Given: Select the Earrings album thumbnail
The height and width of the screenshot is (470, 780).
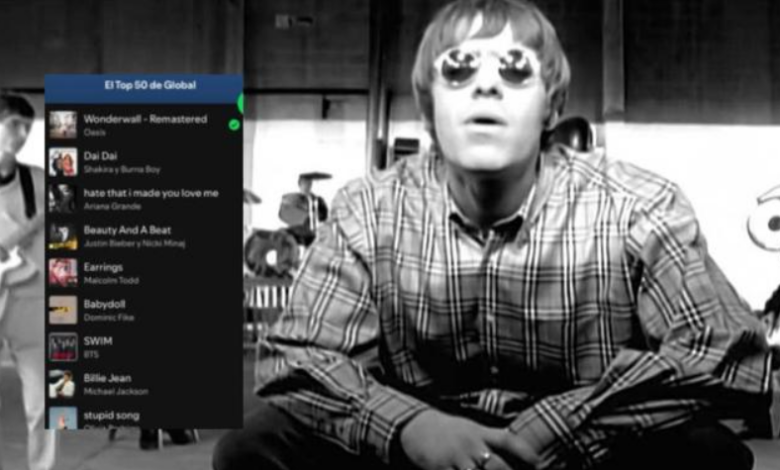Looking at the screenshot, I should coord(63,273).
